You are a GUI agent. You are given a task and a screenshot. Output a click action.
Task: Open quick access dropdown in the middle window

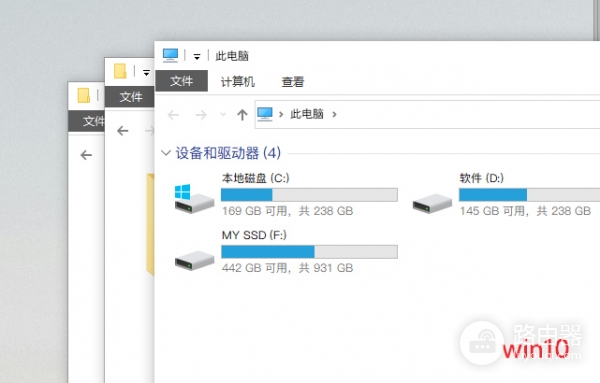click(146, 72)
